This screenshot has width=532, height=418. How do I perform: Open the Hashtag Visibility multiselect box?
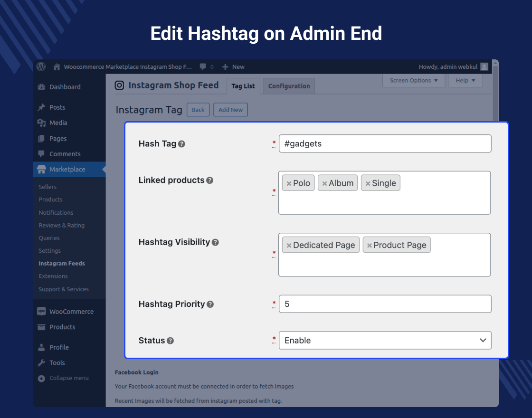[x=384, y=255]
